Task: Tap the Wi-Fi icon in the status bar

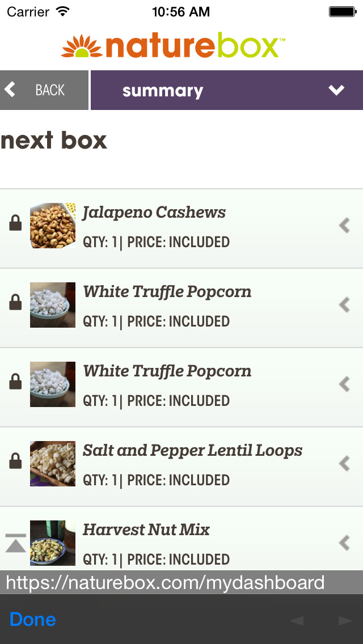Action: click(62, 11)
